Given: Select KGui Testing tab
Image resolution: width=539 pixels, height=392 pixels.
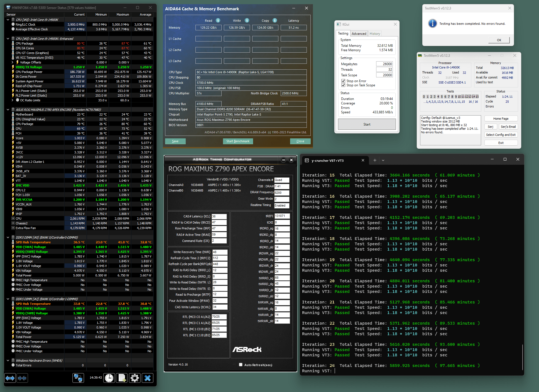Looking at the screenshot, I should pos(343,33).
